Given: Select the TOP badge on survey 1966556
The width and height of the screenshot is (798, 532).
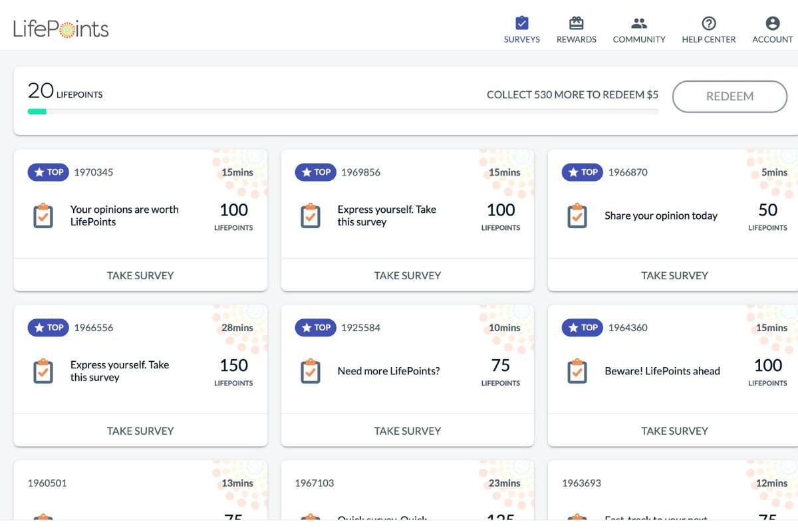Looking at the screenshot, I should [48, 327].
